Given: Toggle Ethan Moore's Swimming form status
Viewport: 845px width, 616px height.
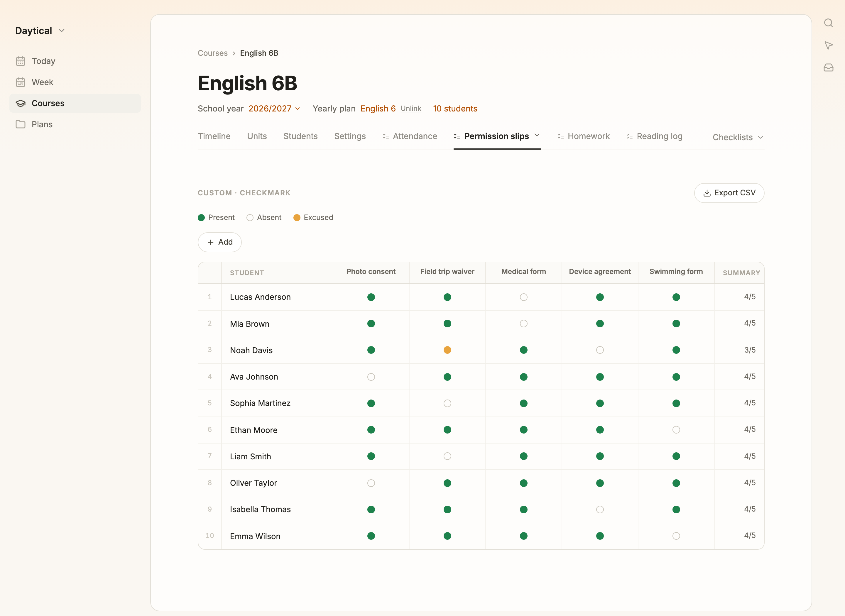Looking at the screenshot, I should [x=676, y=430].
